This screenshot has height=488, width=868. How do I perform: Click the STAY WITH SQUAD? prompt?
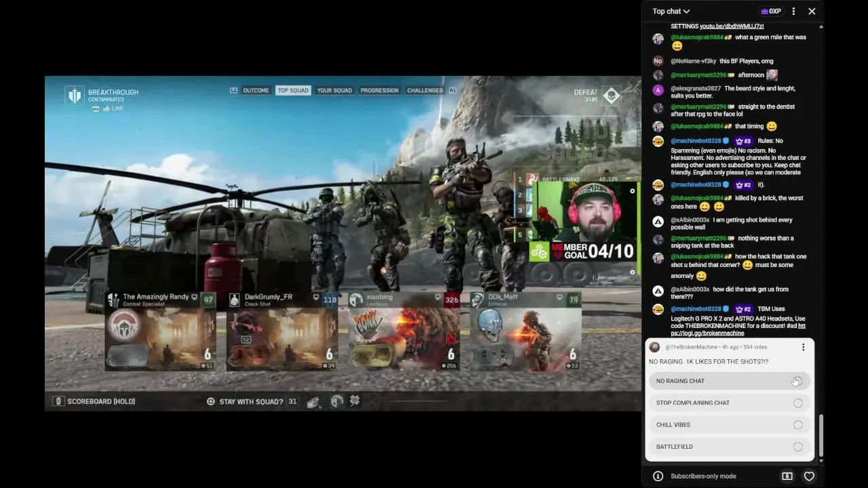click(252, 401)
